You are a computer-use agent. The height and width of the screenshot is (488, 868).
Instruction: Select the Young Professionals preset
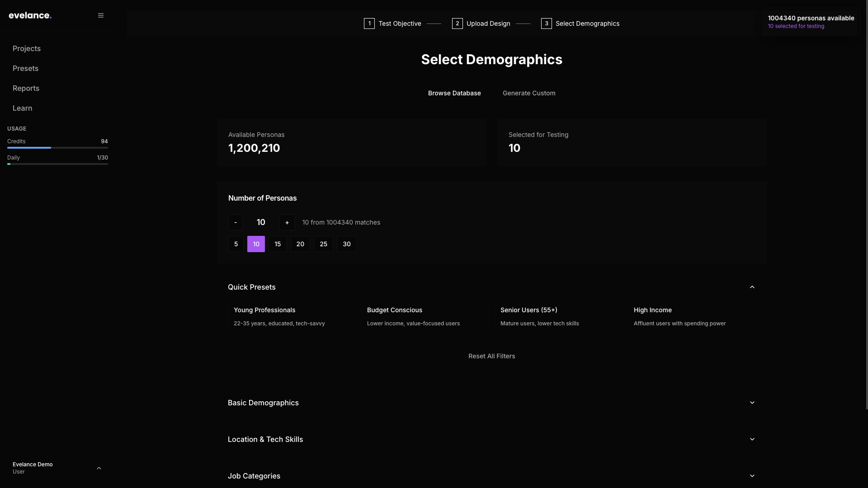(292, 316)
